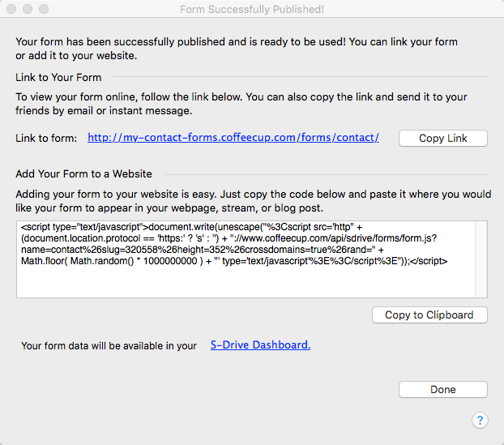Open the help question mark icon
504x445 pixels.
480,420
